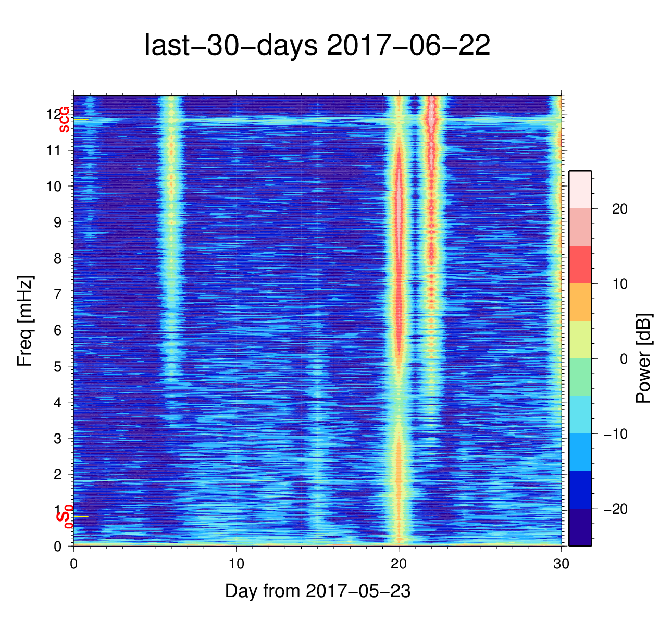This screenshot has width=672, height=620.
Task: Click the red 'SCG' label on the frequency axis
Action: coord(64,119)
